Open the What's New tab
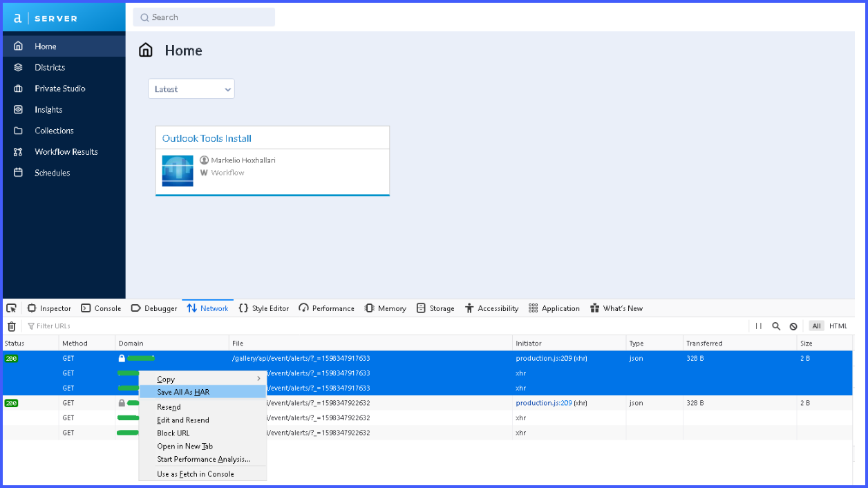This screenshot has height=488, width=868. pos(616,308)
